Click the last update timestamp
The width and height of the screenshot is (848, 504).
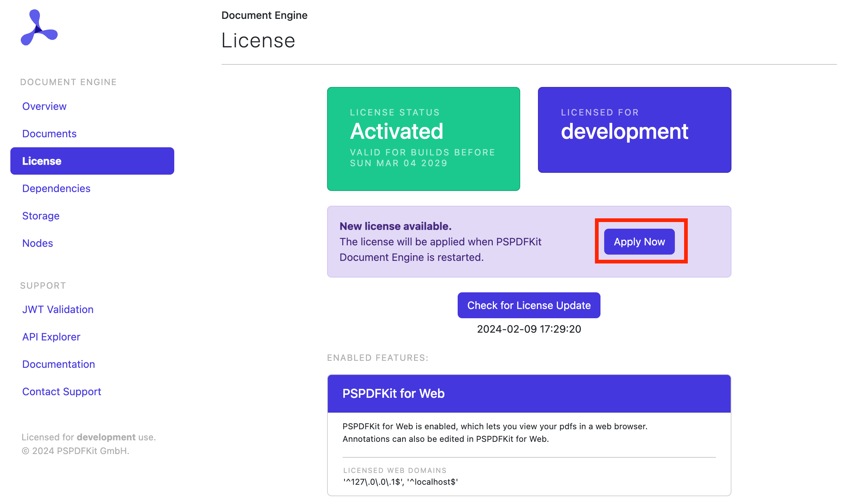click(529, 329)
